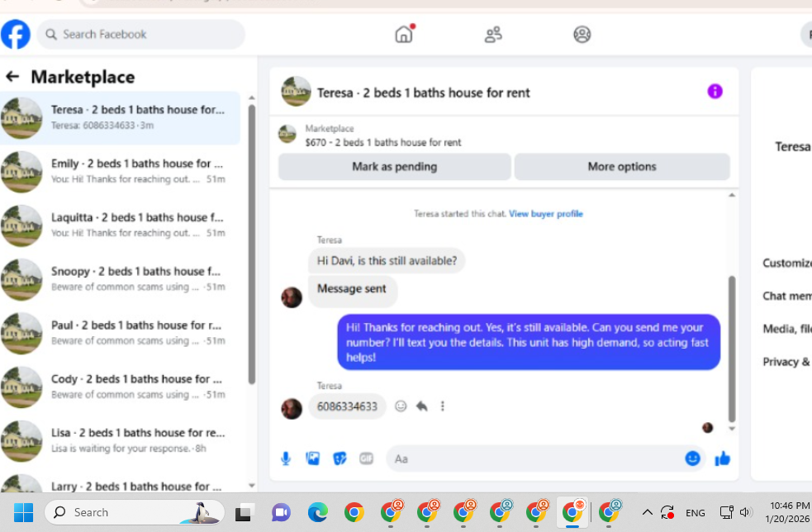This screenshot has height=532, width=812.
Task: Open the Home feed icon
Action: point(404,34)
